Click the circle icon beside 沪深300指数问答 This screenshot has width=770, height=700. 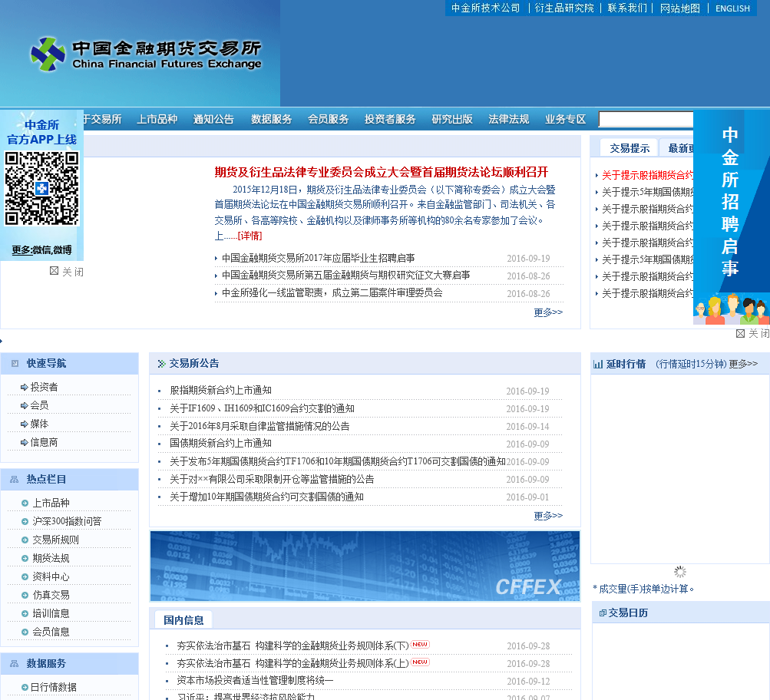tap(25, 521)
